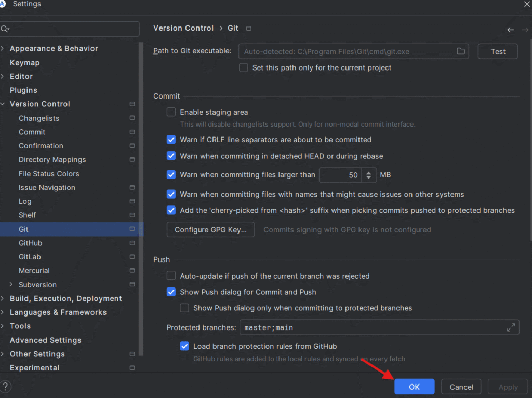
Task: Click project-level icon on Commit row
Action: pos(132,132)
